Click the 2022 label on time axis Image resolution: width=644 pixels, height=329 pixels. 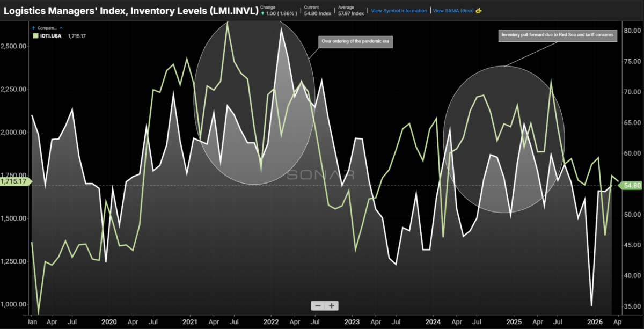(x=271, y=323)
